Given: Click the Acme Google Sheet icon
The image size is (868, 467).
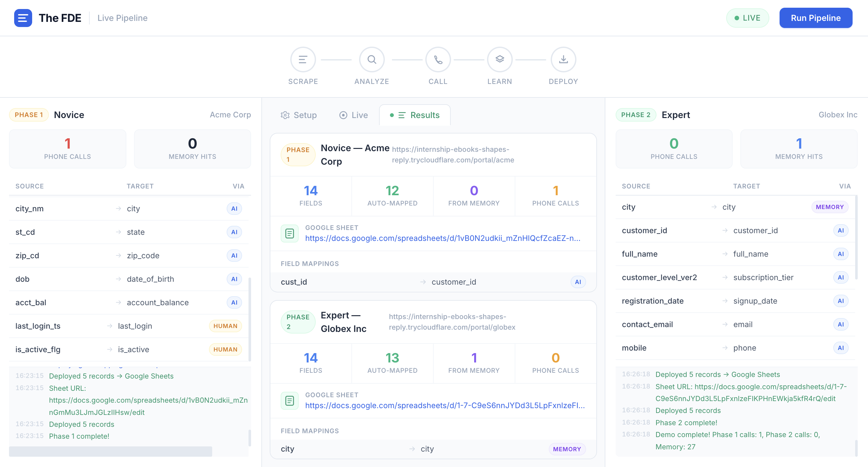Looking at the screenshot, I should tap(289, 233).
